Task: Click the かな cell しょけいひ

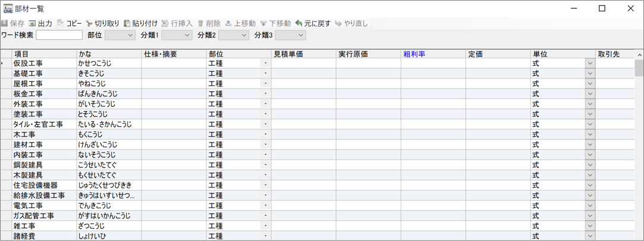Action: [109, 236]
